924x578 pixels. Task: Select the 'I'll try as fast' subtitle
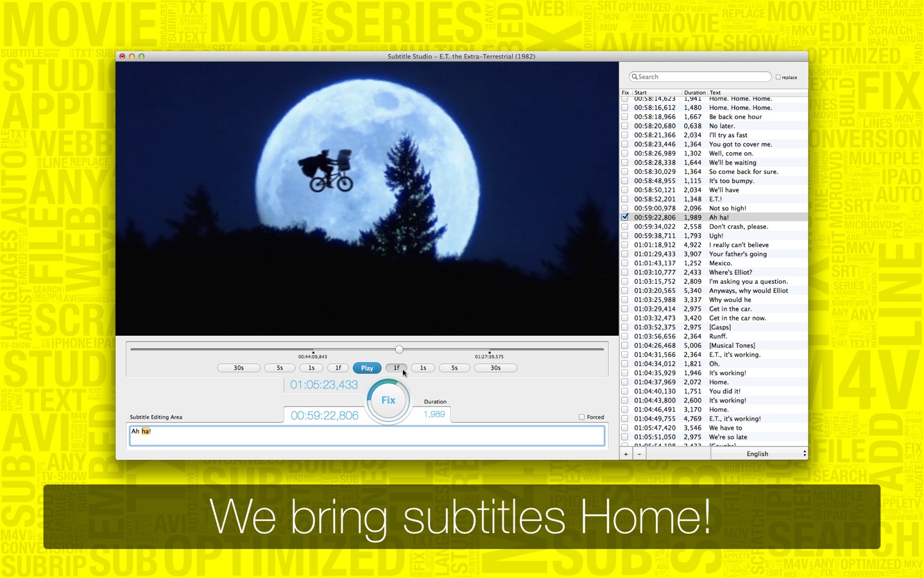point(728,135)
